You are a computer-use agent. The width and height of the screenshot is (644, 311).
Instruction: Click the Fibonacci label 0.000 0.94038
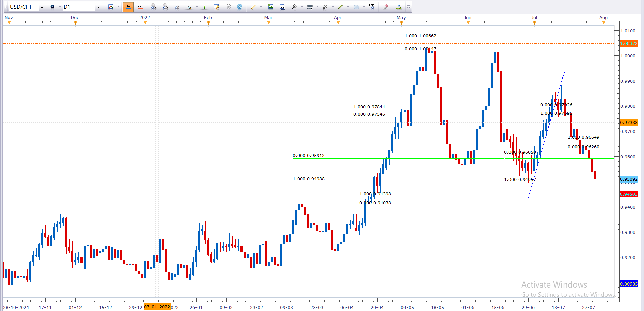375,203
